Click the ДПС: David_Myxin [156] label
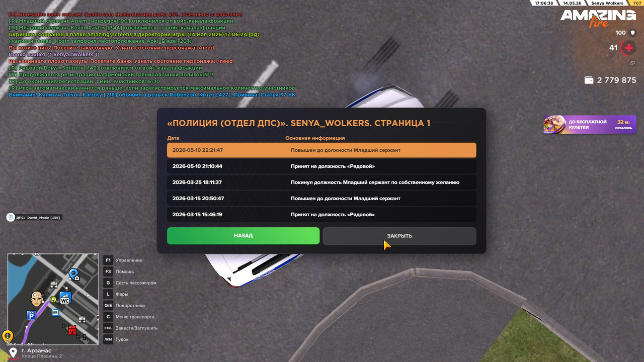This screenshot has height=362, width=644. (x=38, y=218)
